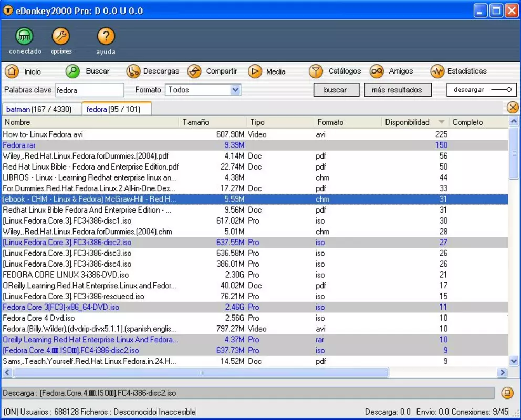Screen dimensions: 521x420
Task: Select the FC3-i386-disc4.iso result
Action: [x=255, y=264]
